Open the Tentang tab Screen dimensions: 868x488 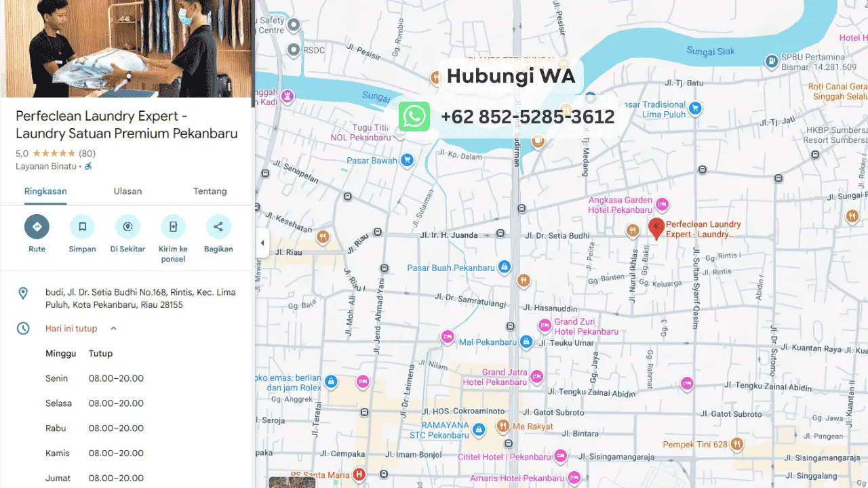[210, 191]
